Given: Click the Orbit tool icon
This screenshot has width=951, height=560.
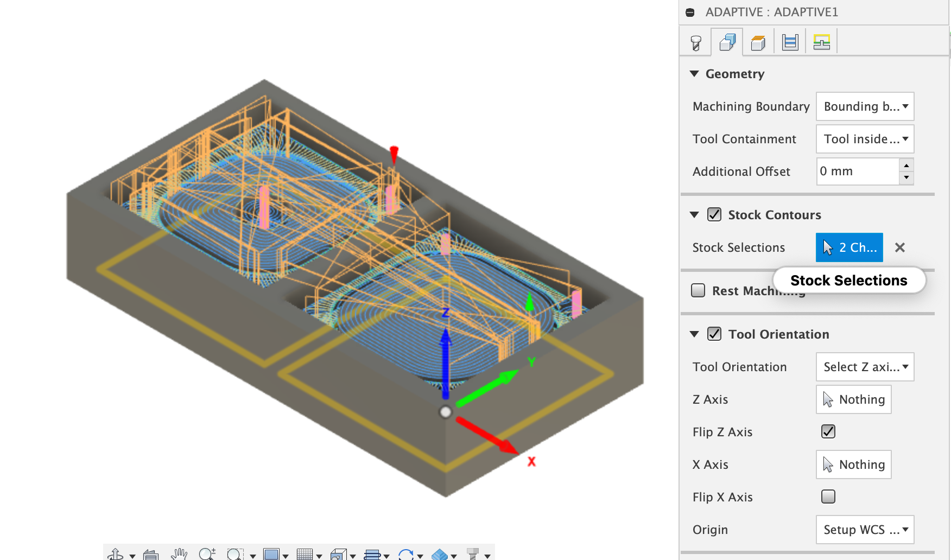Looking at the screenshot, I should point(115,554).
